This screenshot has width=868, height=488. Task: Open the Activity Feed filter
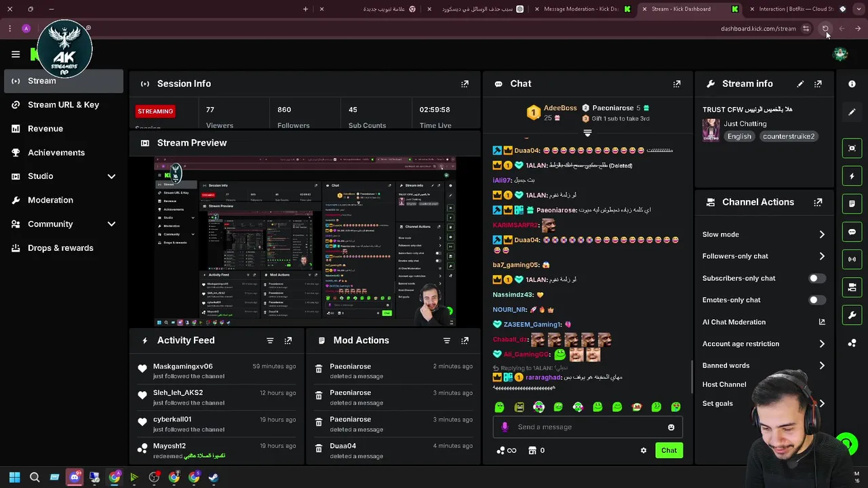tap(270, 340)
